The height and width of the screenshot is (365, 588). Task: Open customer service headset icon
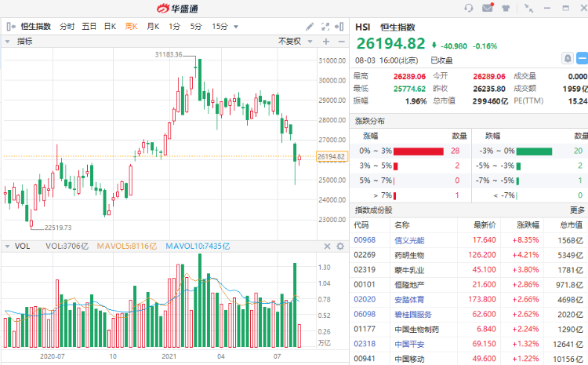pyautogui.click(x=468, y=8)
